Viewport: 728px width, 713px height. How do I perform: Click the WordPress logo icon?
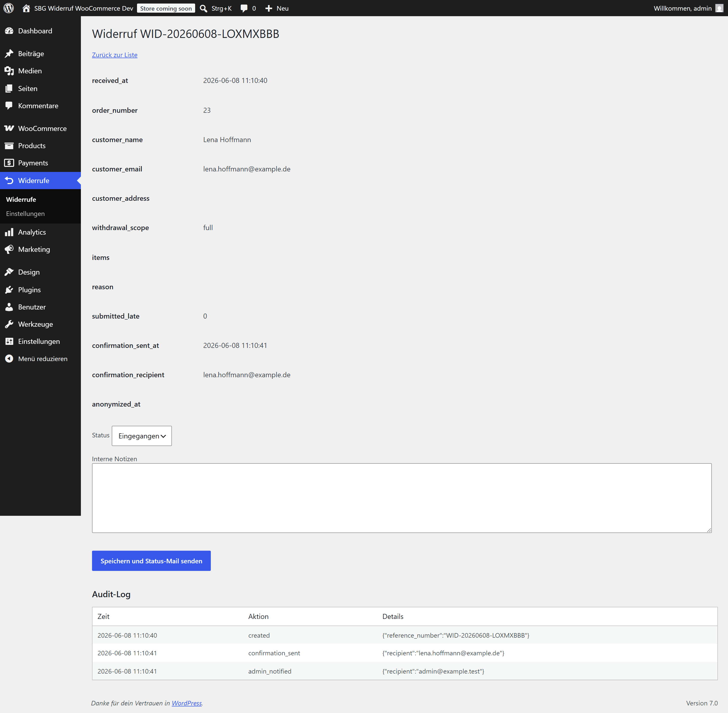[9, 8]
